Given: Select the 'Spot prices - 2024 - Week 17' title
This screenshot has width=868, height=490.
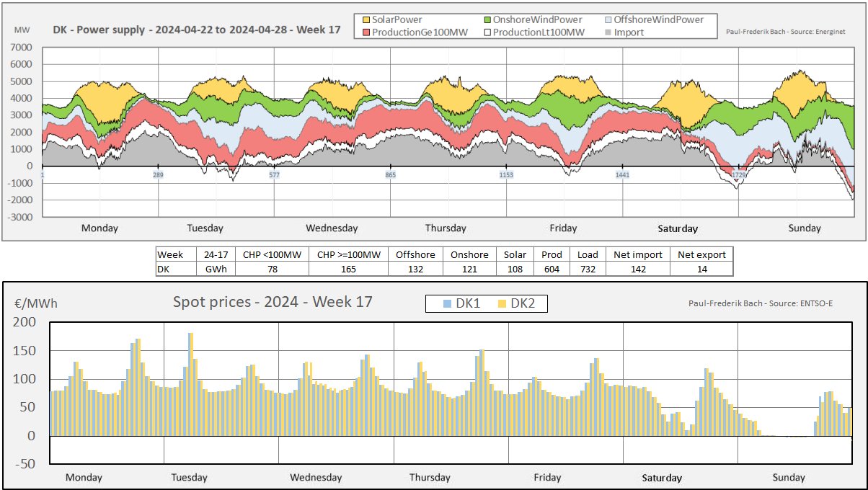Looking at the screenshot, I should [x=273, y=301].
